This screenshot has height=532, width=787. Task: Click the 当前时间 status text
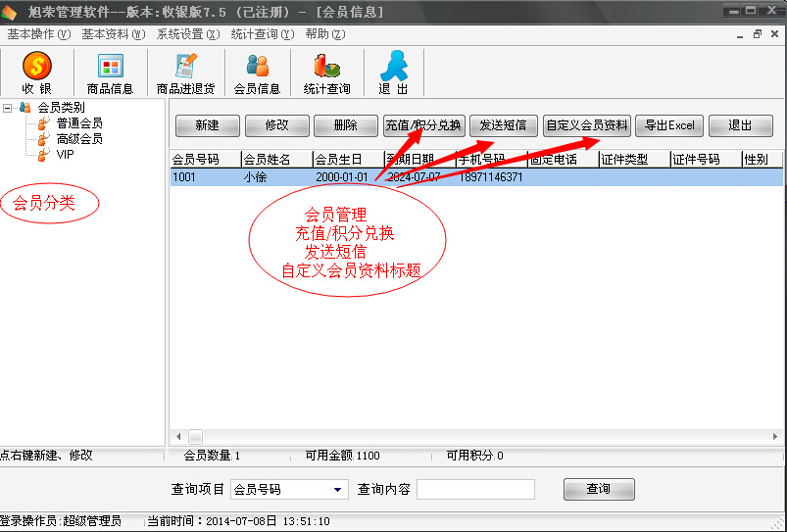click(x=238, y=521)
